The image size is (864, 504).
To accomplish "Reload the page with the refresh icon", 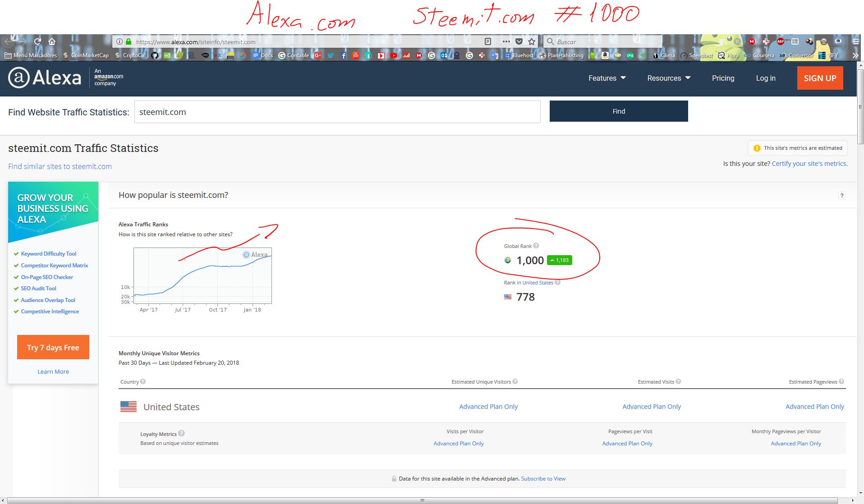I will pyautogui.click(x=37, y=41).
